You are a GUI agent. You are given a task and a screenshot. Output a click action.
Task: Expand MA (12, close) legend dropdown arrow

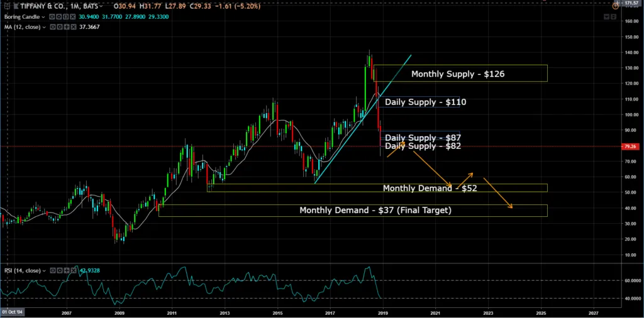click(45, 27)
